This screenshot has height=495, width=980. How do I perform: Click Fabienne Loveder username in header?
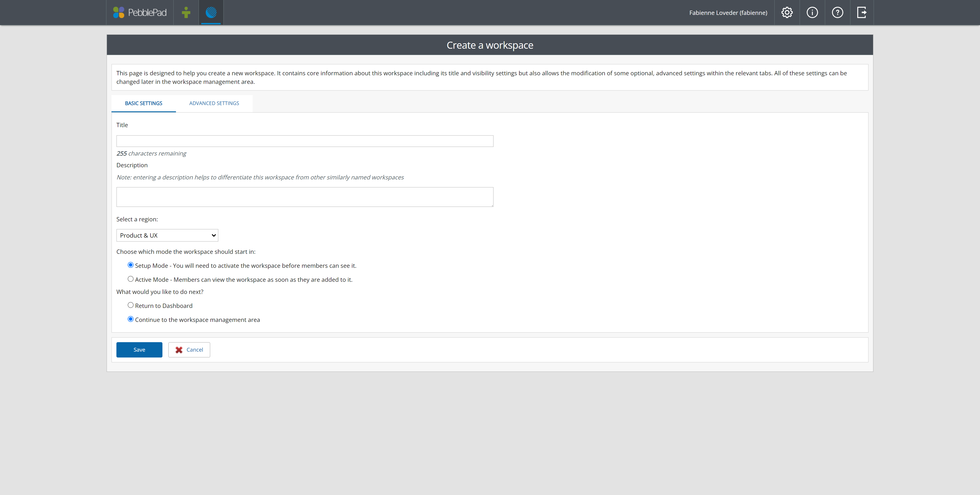pos(728,13)
